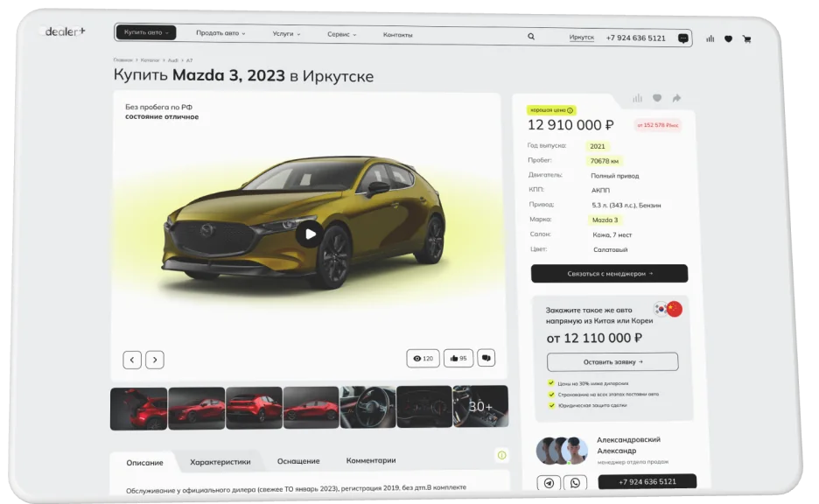Click checkmark for Юридическая защита сделки
The height and width of the screenshot is (504, 819).
point(551,405)
